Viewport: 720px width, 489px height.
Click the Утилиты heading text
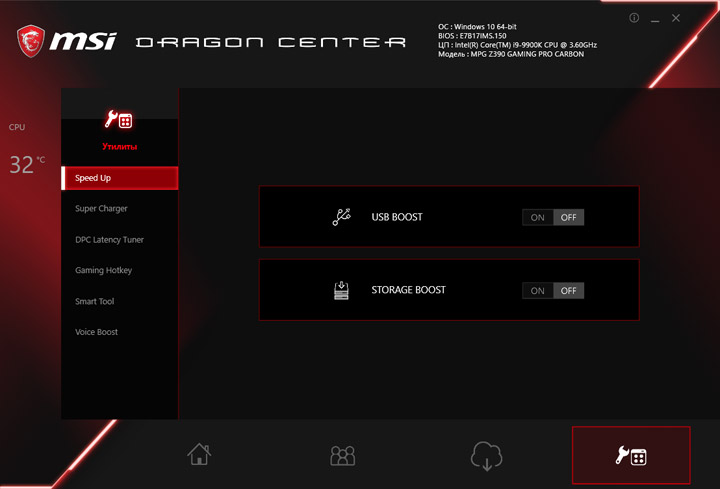click(x=119, y=146)
